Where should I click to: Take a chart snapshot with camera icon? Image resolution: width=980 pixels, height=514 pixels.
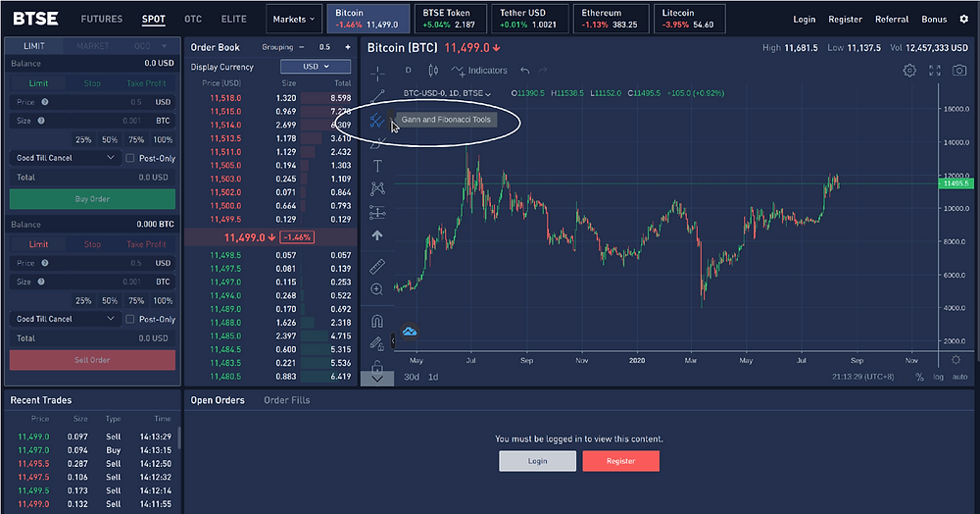pos(959,71)
